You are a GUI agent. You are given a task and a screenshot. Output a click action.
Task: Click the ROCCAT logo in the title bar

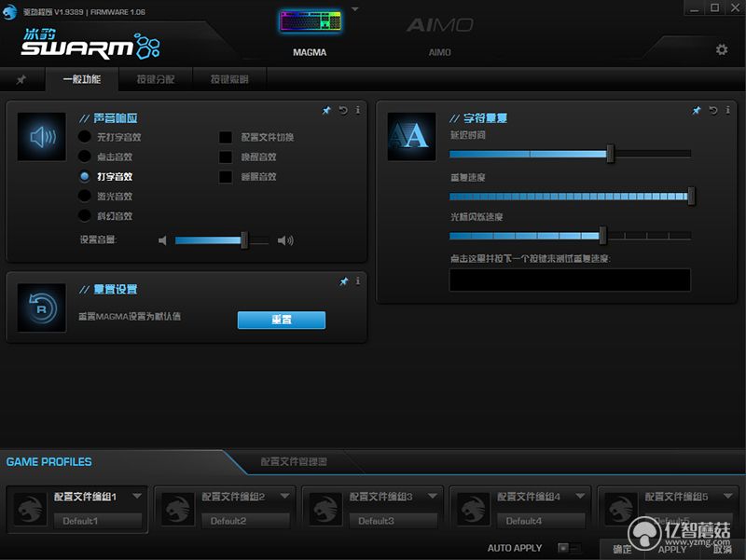pyautogui.click(x=9, y=12)
